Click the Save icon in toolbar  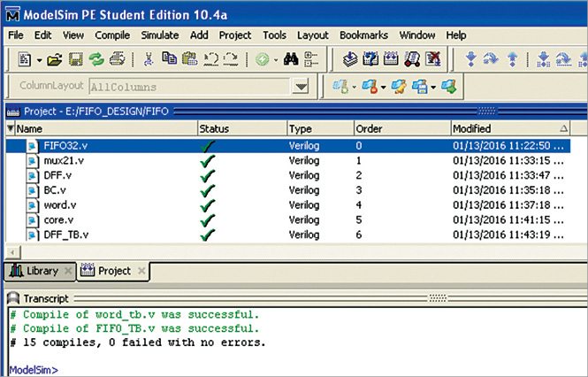click(75, 59)
